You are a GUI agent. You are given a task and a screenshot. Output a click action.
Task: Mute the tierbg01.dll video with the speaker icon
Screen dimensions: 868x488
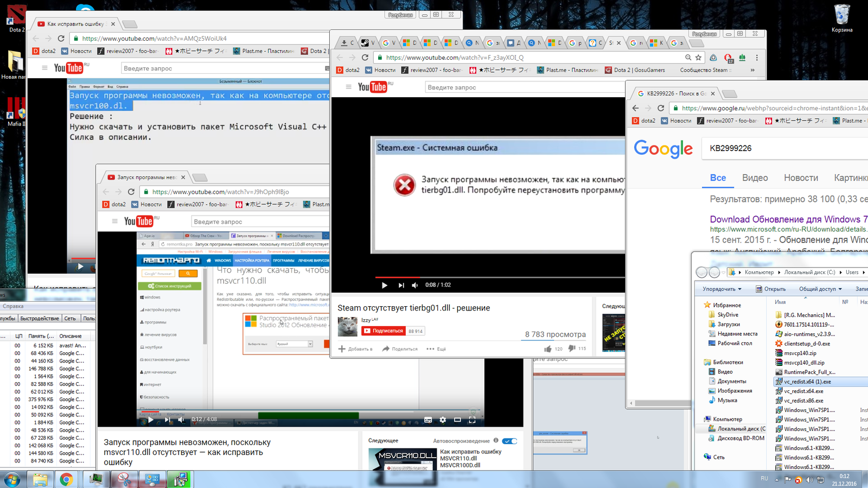415,285
